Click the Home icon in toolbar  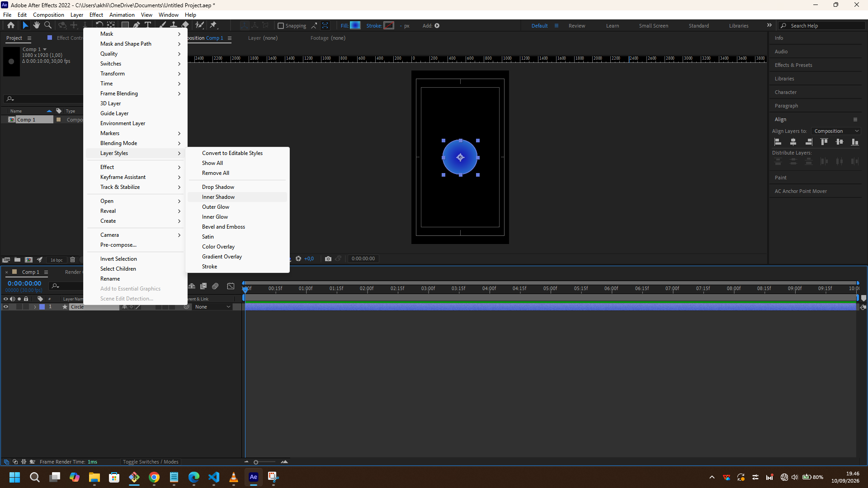[x=11, y=25]
